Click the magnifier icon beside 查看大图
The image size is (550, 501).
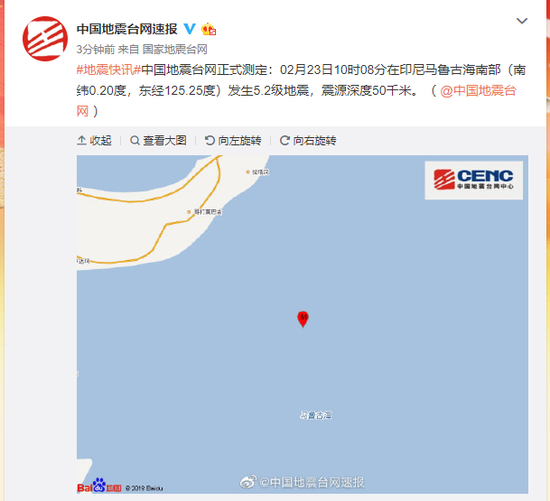point(134,141)
